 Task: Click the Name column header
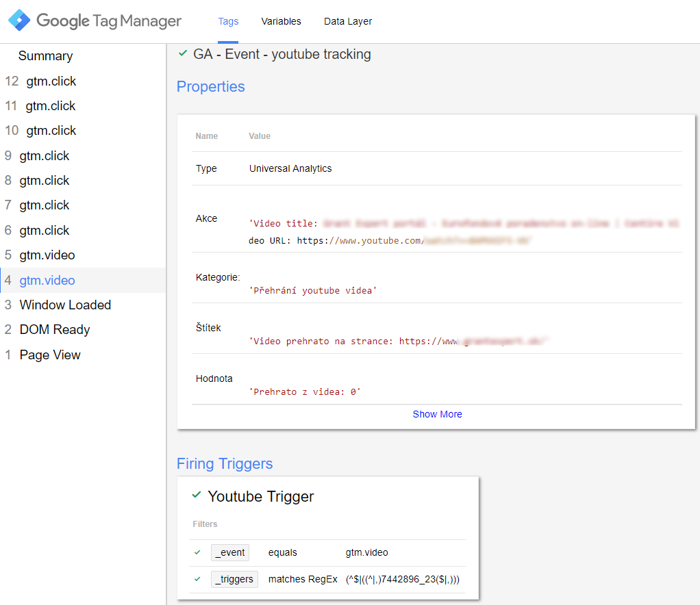(x=206, y=136)
